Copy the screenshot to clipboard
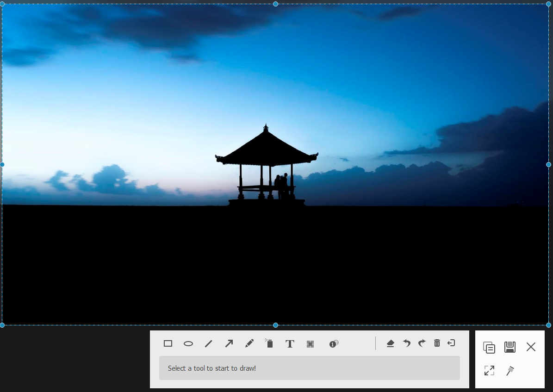553x392 pixels. coord(489,347)
